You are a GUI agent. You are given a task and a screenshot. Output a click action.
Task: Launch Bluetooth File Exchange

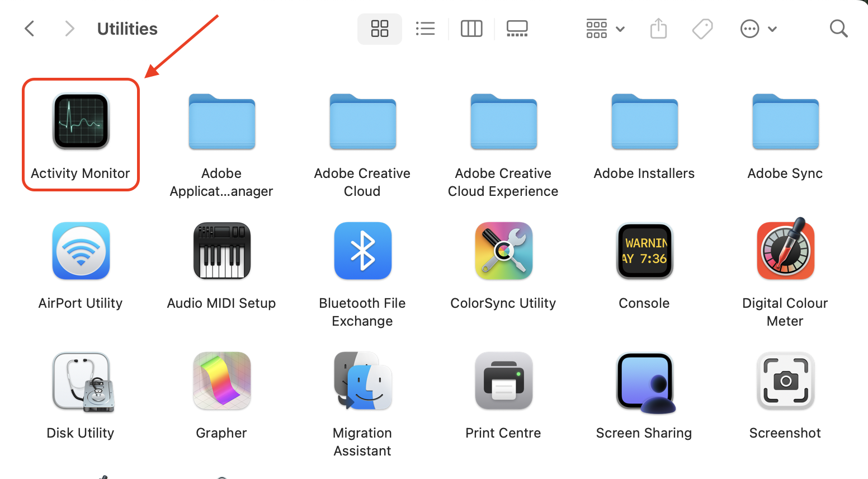(x=362, y=251)
